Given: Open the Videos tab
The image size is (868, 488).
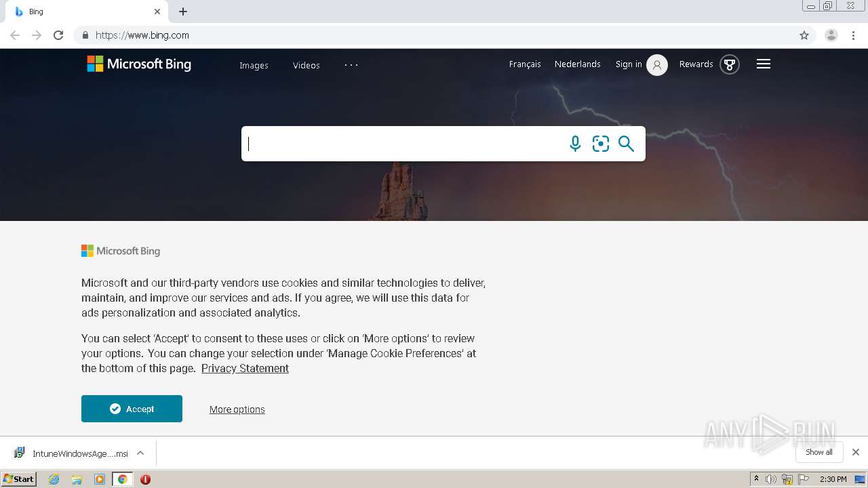Looking at the screenshot, I should coord(307,65).
